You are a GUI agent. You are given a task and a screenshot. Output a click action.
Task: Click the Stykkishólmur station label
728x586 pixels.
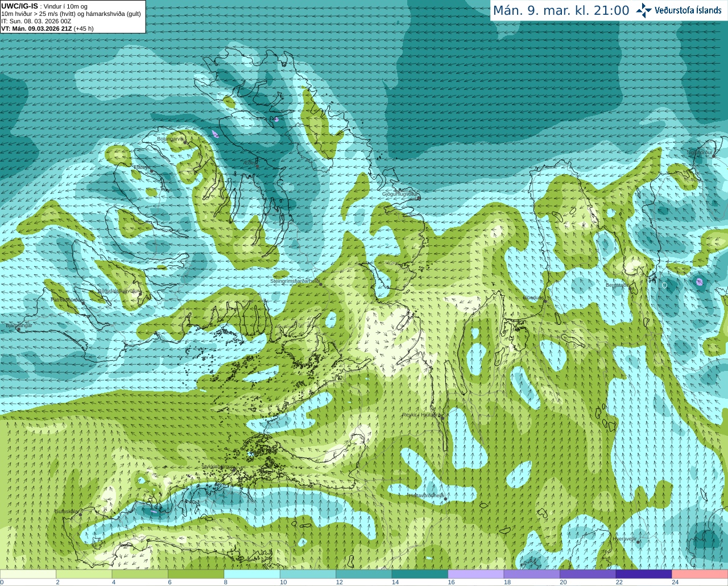tap(217, 467)
